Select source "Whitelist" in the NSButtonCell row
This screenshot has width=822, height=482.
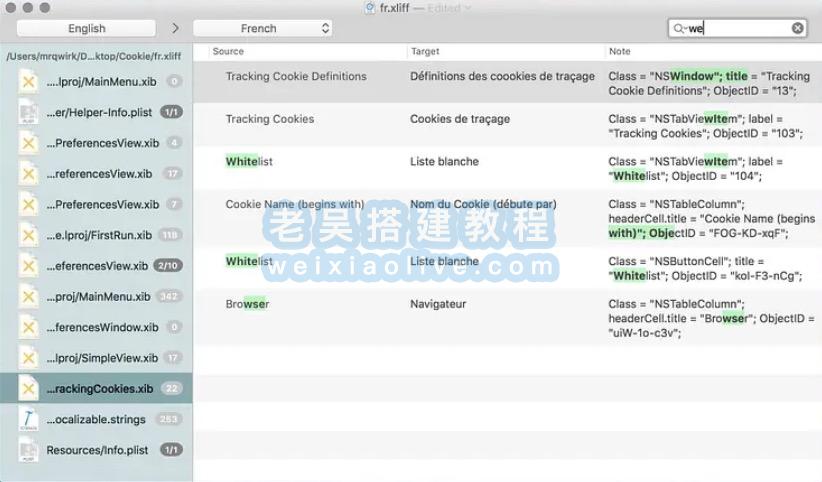(x=249, y=261)
